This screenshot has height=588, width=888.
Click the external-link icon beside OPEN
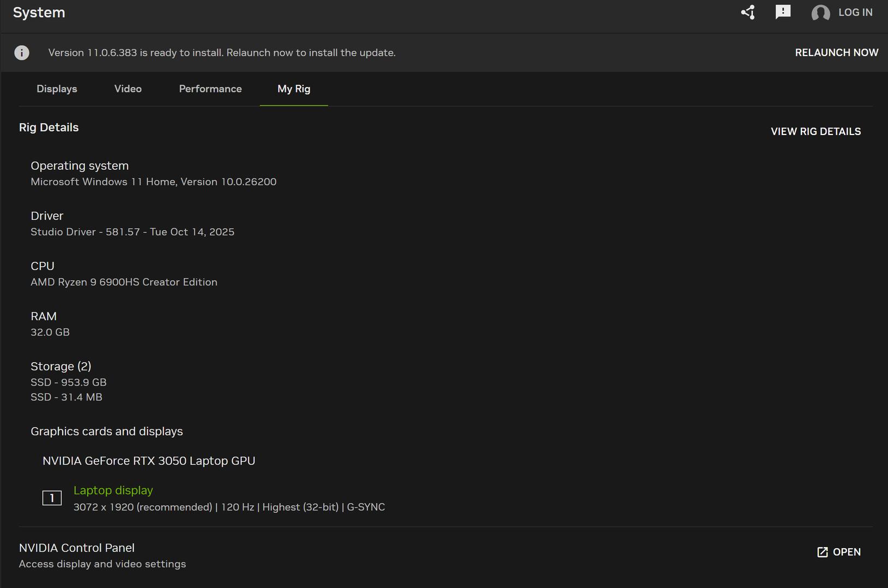pyautogui.click(x=823, y=552)
